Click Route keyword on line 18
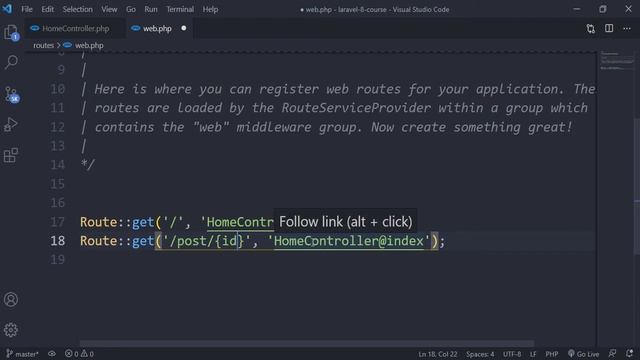The image size is (640, 360). tap(99, 241)
